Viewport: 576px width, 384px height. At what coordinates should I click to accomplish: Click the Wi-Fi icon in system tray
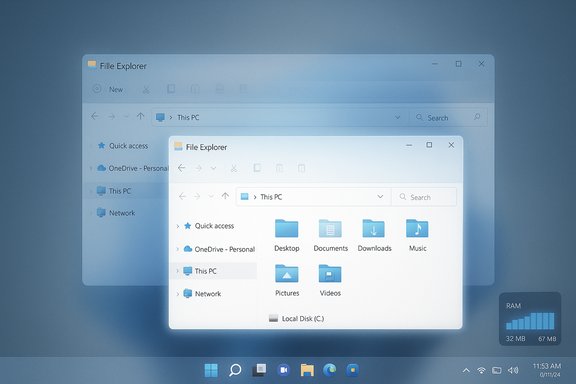(x=481, y=370)
